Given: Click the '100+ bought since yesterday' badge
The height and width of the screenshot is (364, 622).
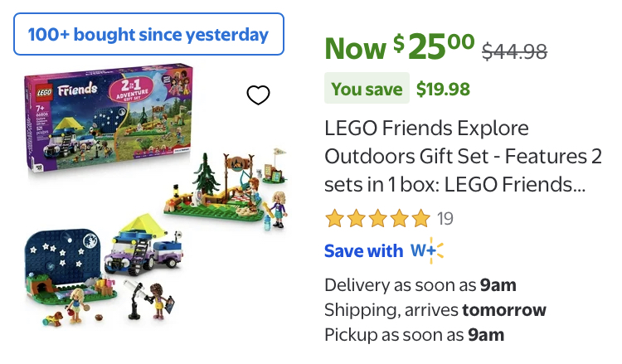Looking at the screenshot, I should coord(148,35).
